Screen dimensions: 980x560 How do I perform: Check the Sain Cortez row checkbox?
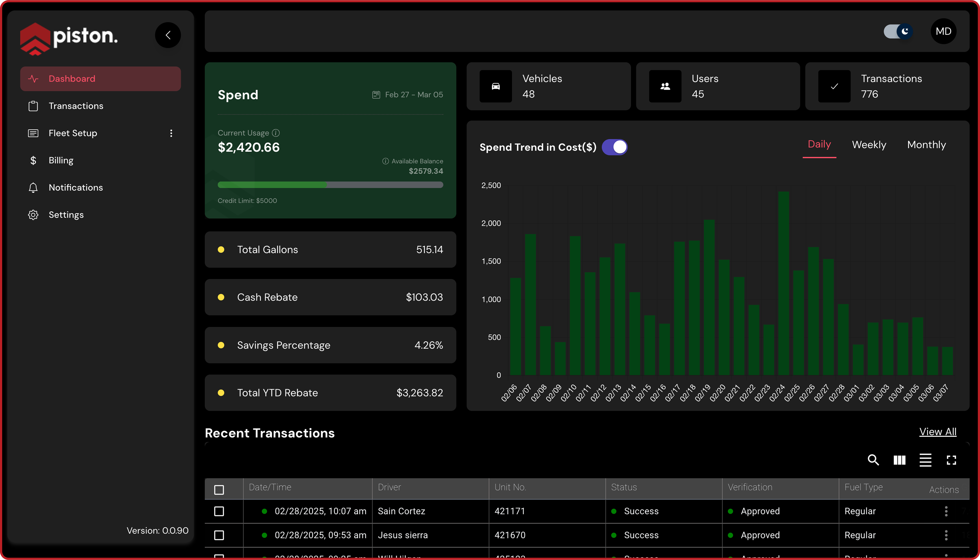(219, 511)
